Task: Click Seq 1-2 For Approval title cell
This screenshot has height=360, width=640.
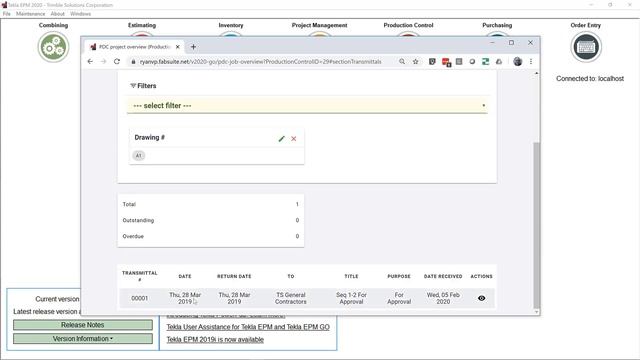Action: tap(351, 298)
